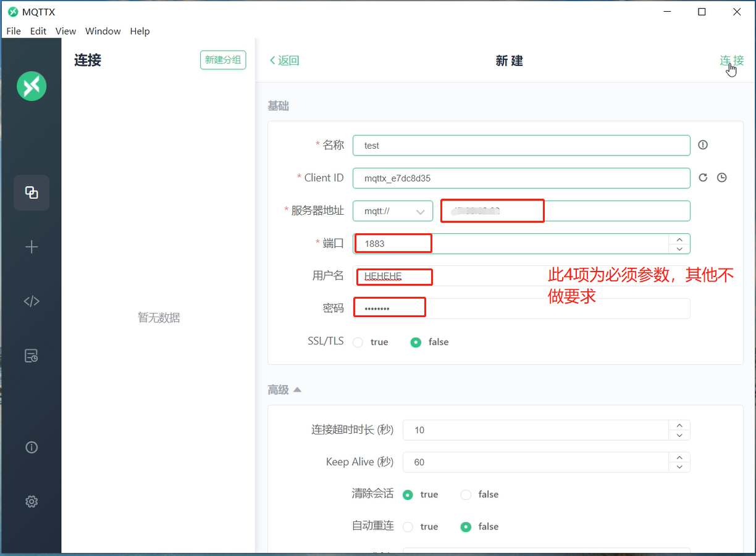Open the Window menu
This screenshot has height=556, width=756.
103,31
